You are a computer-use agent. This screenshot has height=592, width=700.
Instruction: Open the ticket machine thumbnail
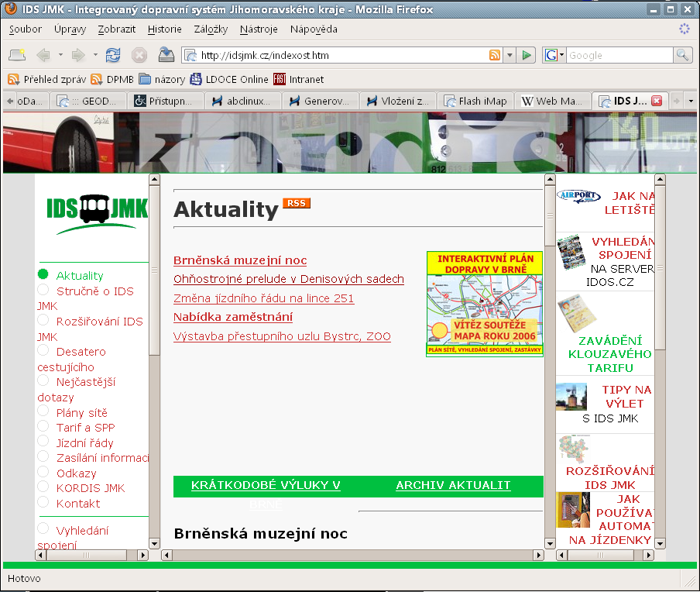(x=573, y=510)
